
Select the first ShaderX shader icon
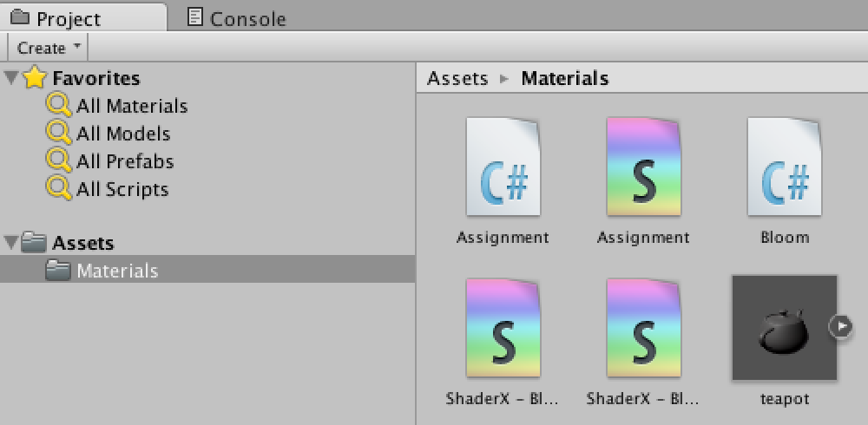[503, 328]
